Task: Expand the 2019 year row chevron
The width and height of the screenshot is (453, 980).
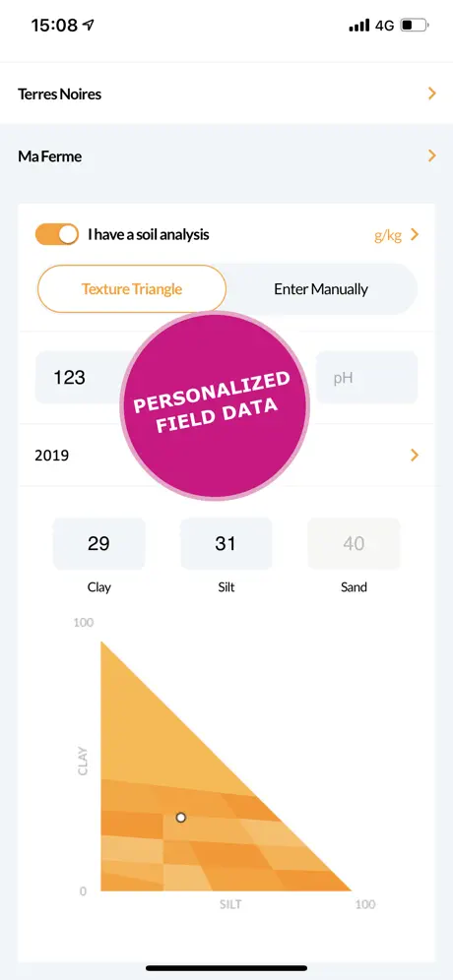Action: point(415,455)
